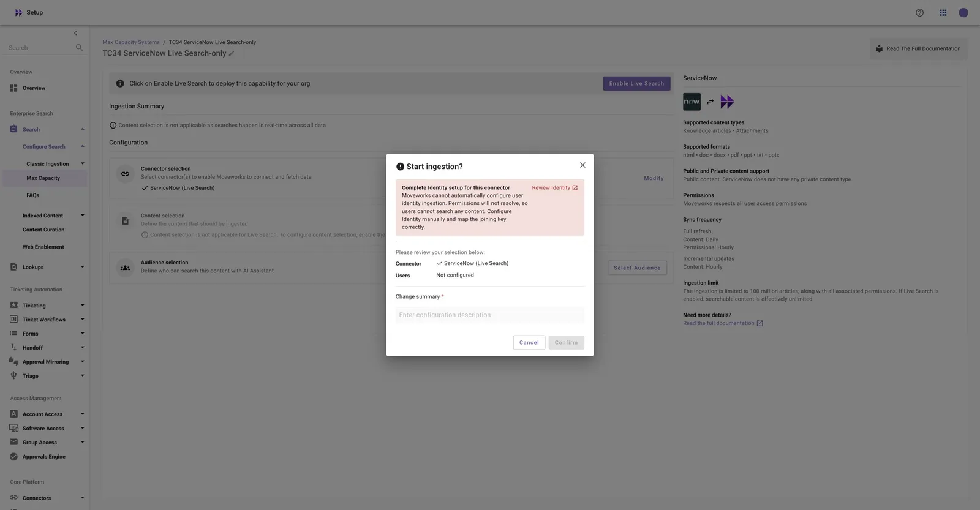Click Enable Live Search button
Screen dimensions: 980x510
click(x=636, y=83)
